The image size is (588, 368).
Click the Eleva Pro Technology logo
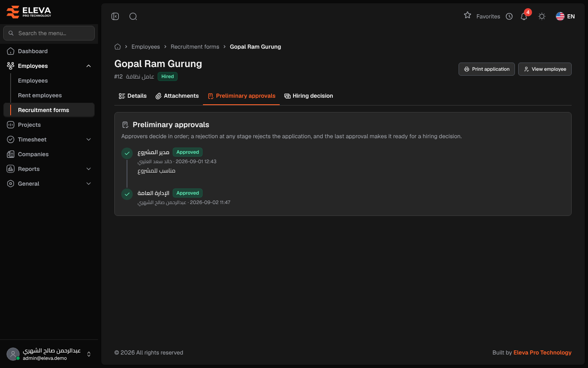pyautogui.click(x=29, y=12)
